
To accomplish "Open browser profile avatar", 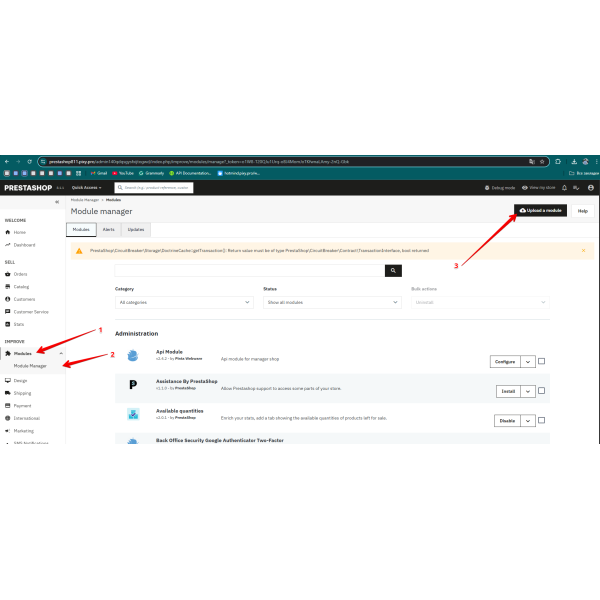I will tap(585, 161).
